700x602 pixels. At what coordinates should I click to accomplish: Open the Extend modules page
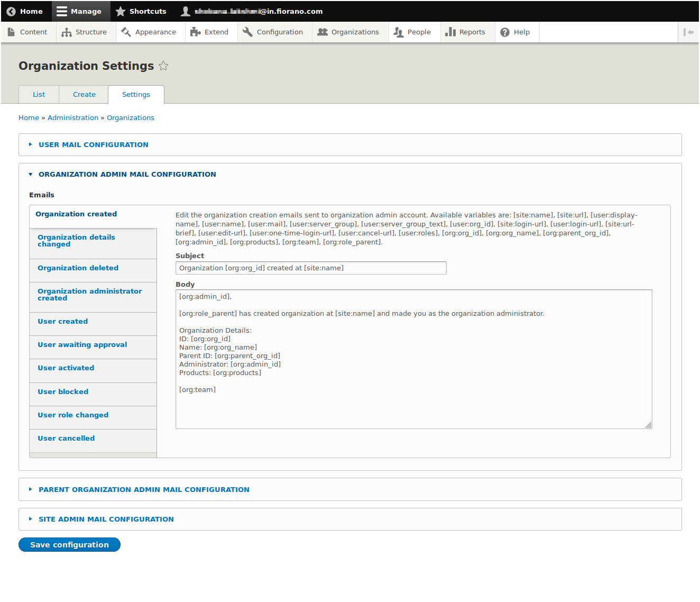coord(209,32)
